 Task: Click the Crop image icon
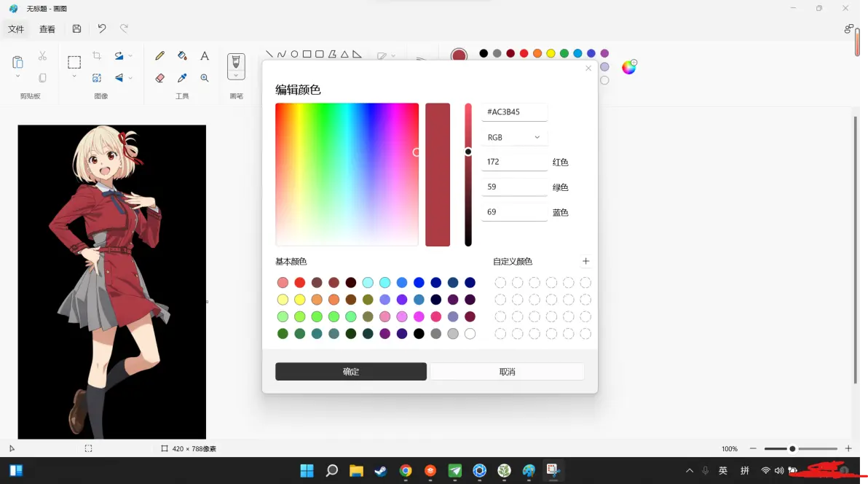[97, 55]
